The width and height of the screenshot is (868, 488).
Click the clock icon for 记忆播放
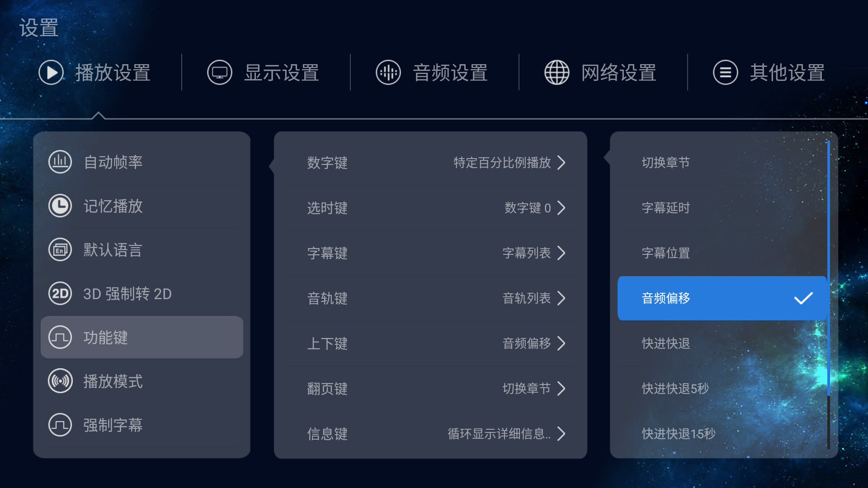(x=60, y=206)
